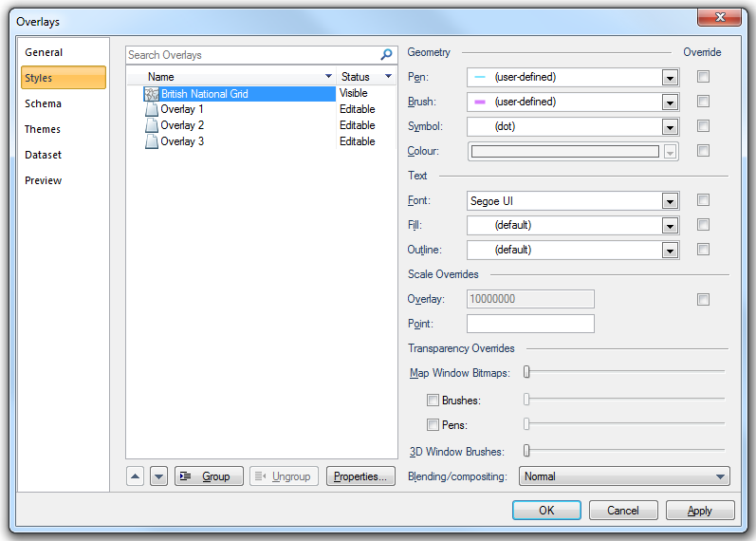This screenshot has width=756, height=541.
Task: Click the Group button
Action: coord(209,476)
